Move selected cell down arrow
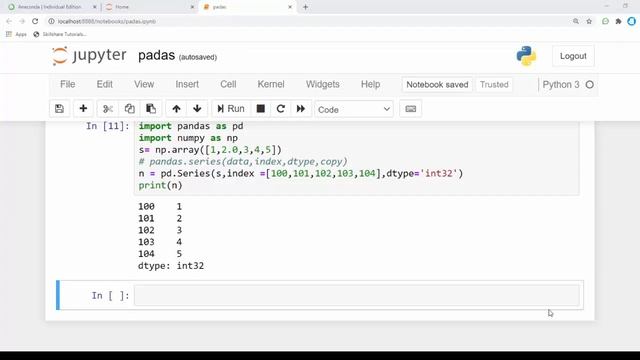640x360 pixels. tap(197, 109)
